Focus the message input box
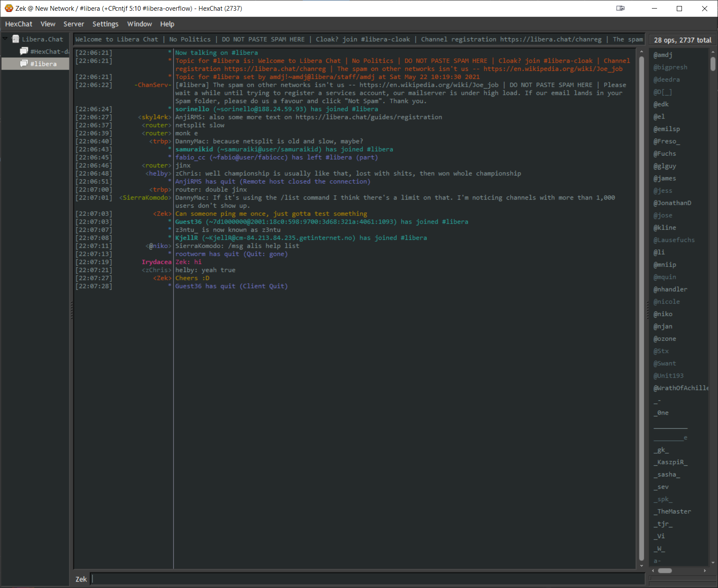The height and width of the screenshot is (588, 718). 368,579
